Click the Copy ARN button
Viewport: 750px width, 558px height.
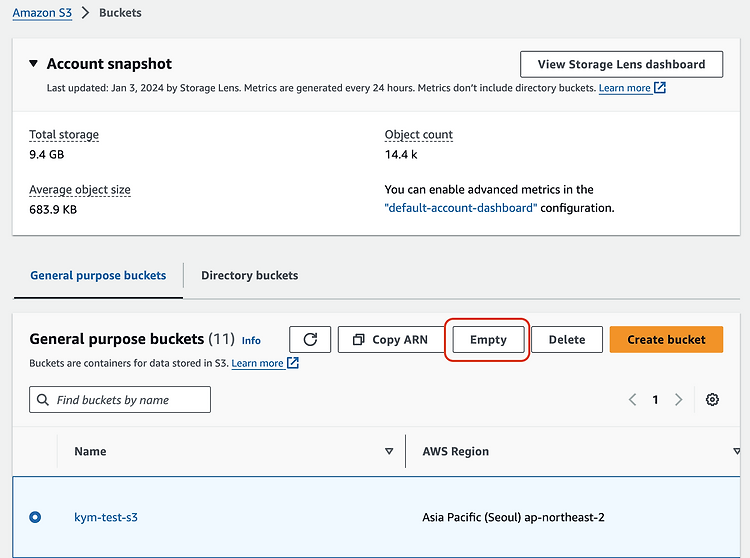(391, 339)
